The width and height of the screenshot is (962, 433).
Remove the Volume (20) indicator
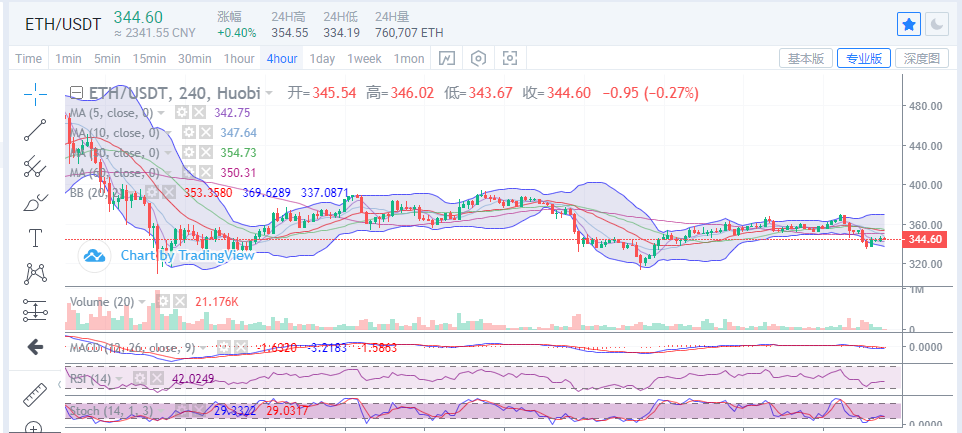click(x=180, y=301)
